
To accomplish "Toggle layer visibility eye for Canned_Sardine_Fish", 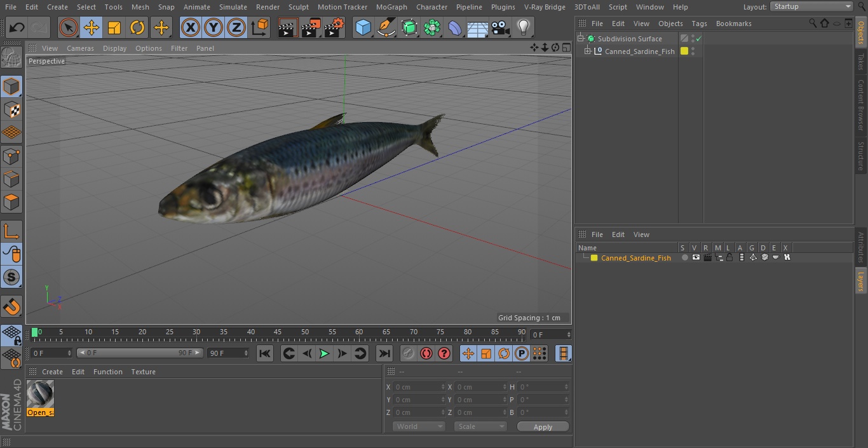I will [696, 258].
